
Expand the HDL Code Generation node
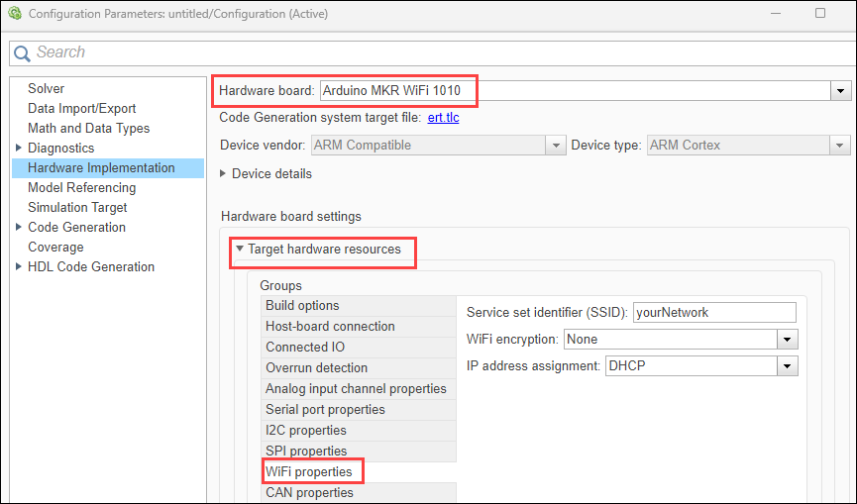pyautogui.click(x=19, y=267)
